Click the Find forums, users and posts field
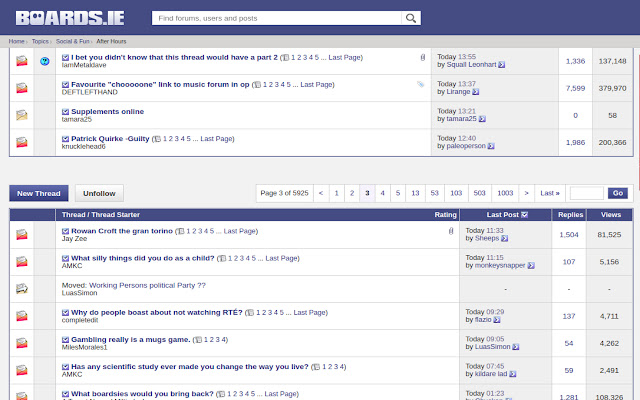Viewport: 640px width, 400px height. [277, 18]
